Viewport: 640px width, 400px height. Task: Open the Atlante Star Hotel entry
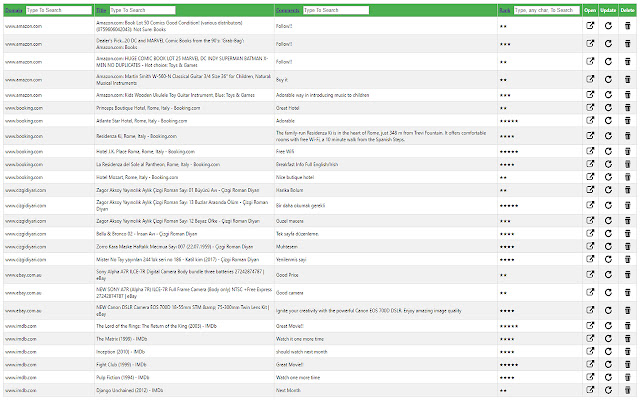pyautogui.click(x=590, y=120)
